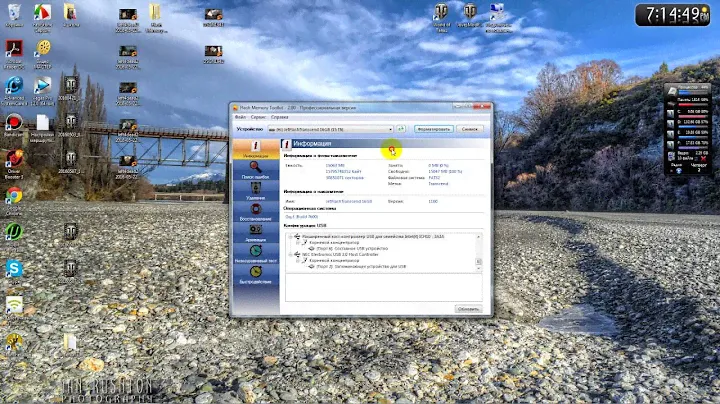This screenshot has width=720, height=404.
Task: Collapse the NEC Electronics USB controller node
Action: 288,254
